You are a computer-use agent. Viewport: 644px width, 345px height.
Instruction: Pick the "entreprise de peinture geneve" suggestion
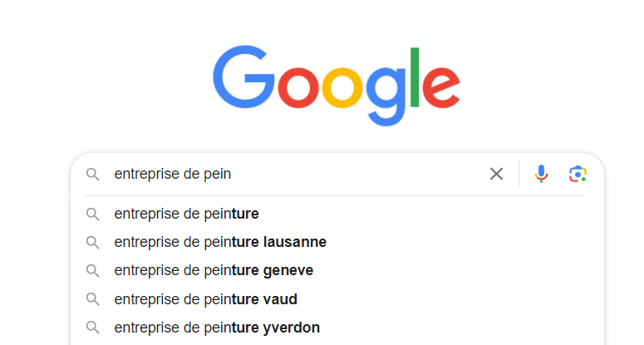click(213, 271)
